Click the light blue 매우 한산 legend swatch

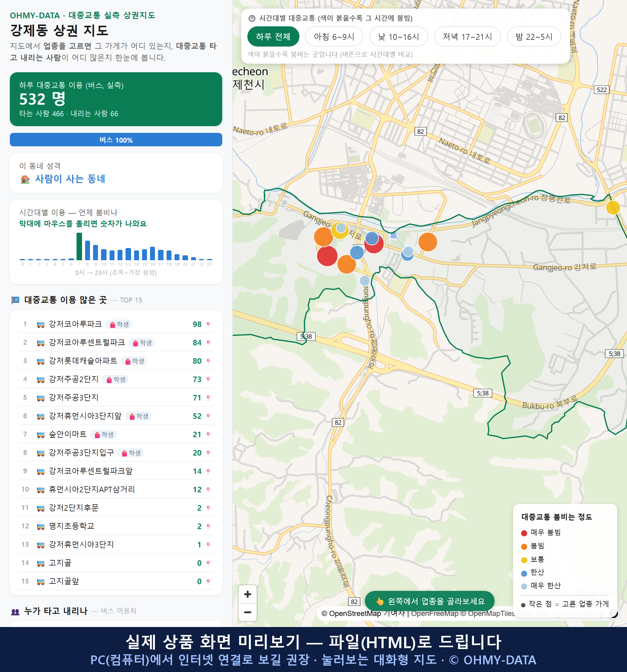524,587
